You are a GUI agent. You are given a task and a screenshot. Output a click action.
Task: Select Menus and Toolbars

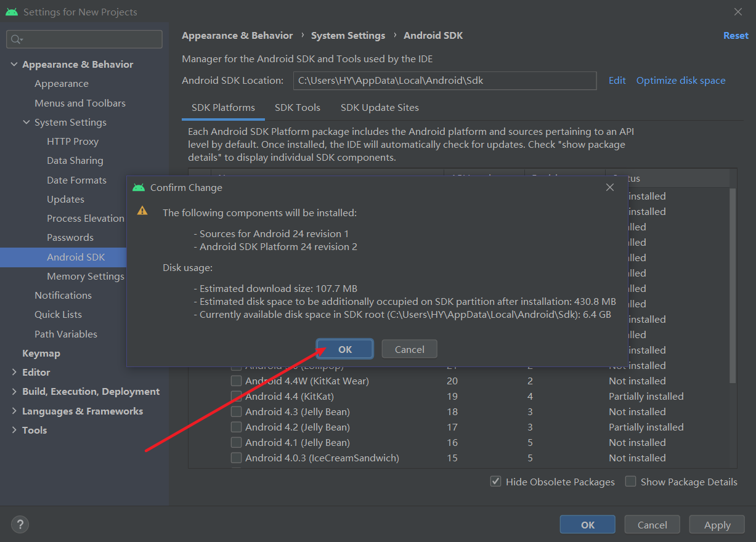[x=80, y=103]
